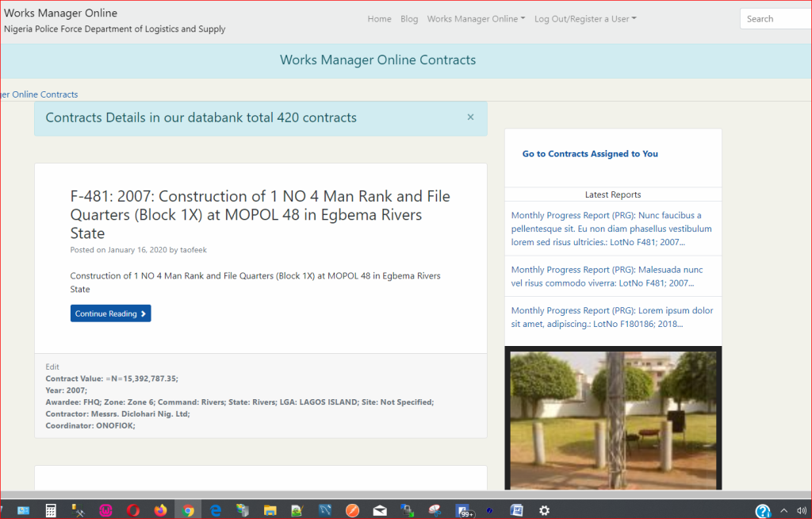Open the volume speaker tray icon
The width and height of the screenshot is (812, 519).
[802, 511]
